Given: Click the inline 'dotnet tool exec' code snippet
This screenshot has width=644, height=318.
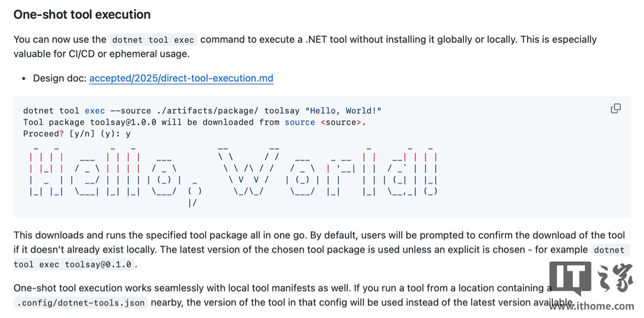Looking at the screenshot, I should pyautogui.click(x=153, y=40).
